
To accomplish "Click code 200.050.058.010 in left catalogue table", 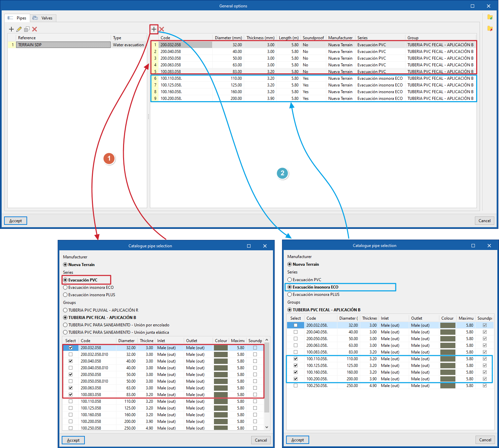I will tap(94, 381).
